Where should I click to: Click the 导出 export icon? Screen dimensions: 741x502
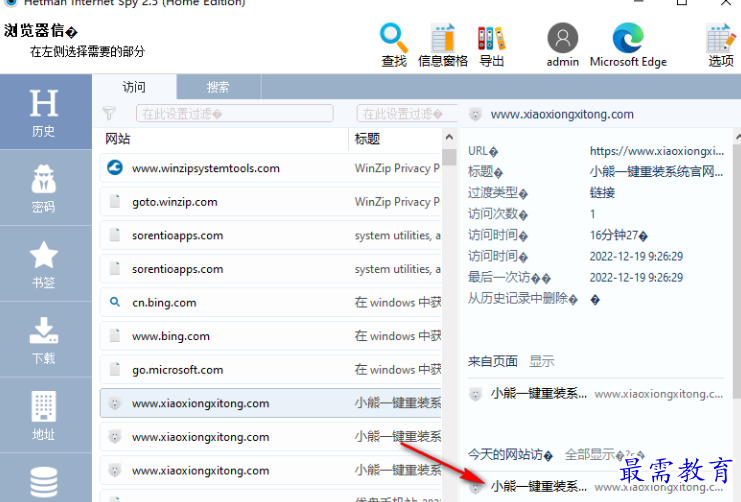tap(491, 45)
